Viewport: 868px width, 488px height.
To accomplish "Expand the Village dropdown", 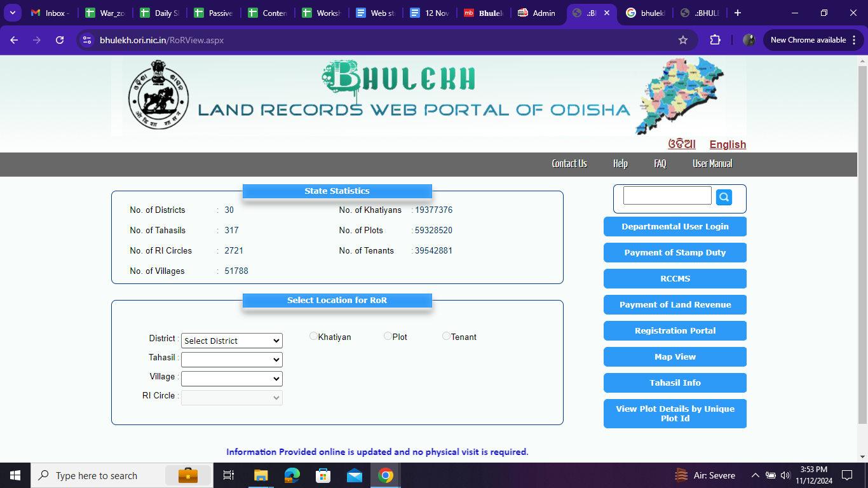I will click(232, 379).
